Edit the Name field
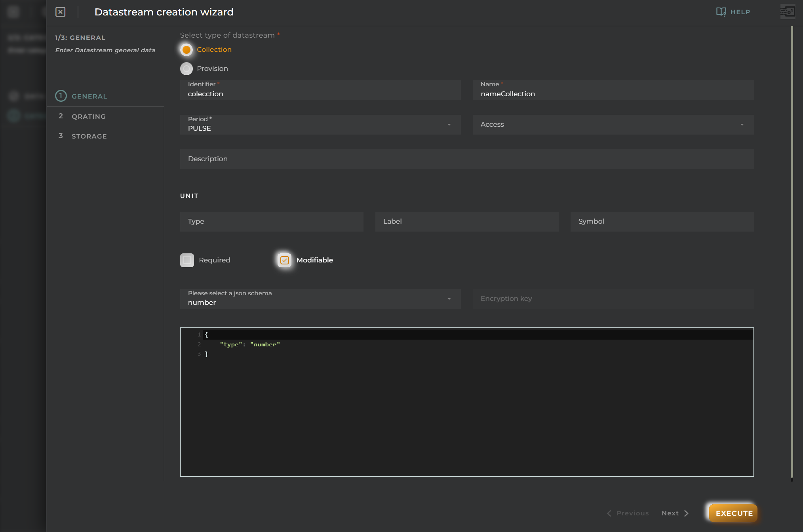The height and width of the screenshot is (532, 803). (613, 90)
